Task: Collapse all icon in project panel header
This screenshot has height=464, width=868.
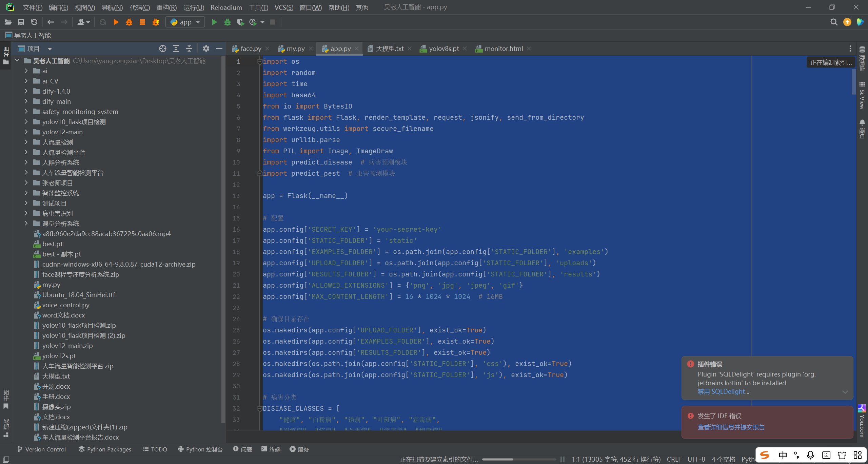Action: [189, 49]
